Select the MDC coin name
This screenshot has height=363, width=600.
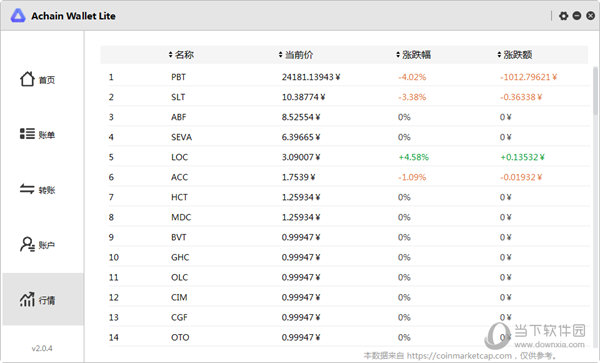coord(181,217)
